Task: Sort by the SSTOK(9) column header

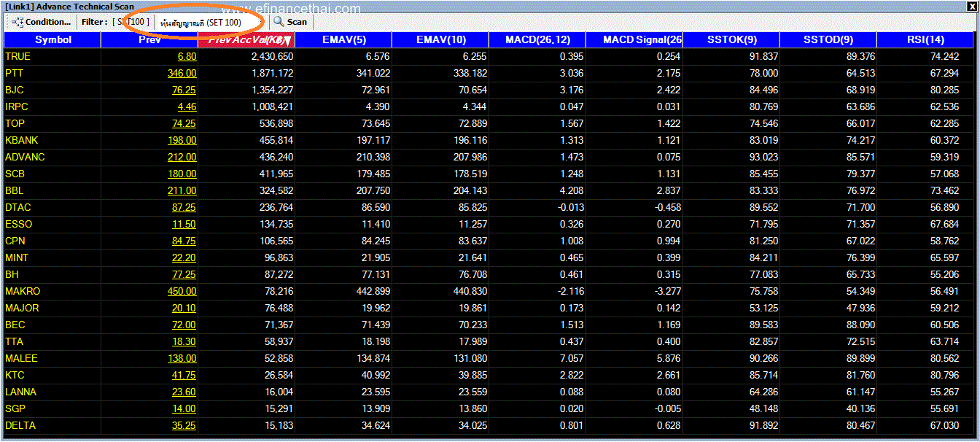Action: 731,40
